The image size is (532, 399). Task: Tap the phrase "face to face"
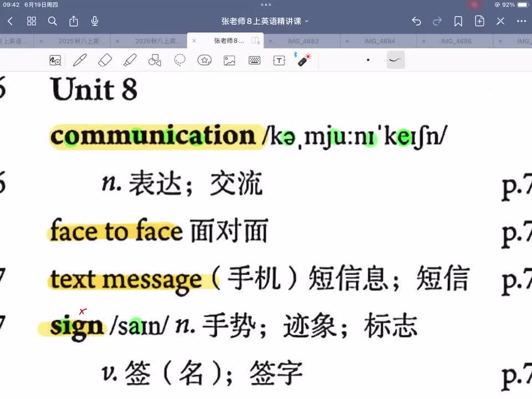click(116, 231)
